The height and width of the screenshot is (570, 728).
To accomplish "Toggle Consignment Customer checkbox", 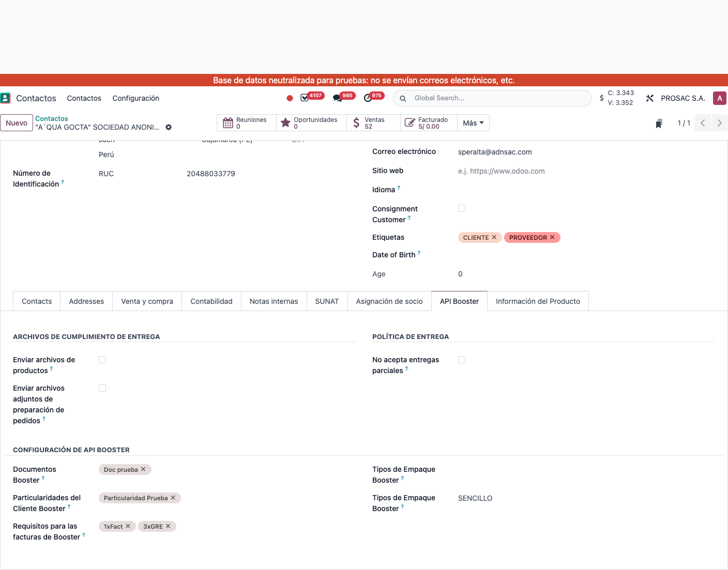I will click(x=462, y=208).
